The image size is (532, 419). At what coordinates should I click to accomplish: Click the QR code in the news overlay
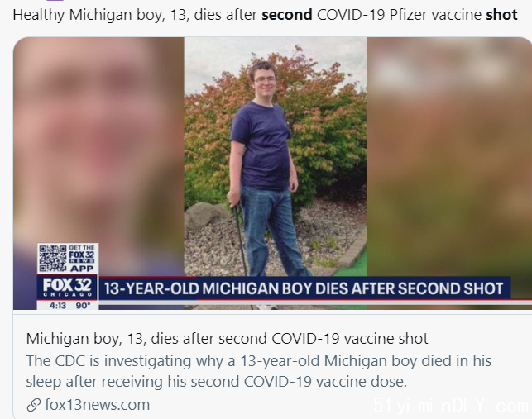point(53,259)
